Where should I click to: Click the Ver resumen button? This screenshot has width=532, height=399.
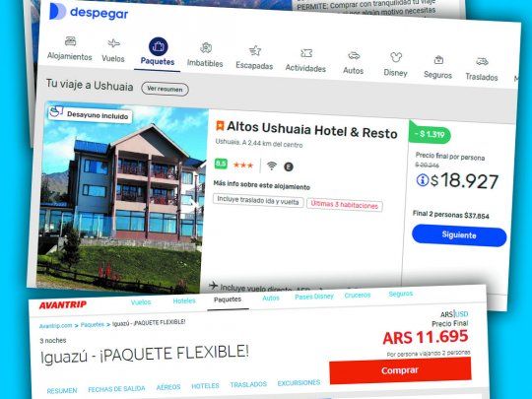[x=165, y=89]
